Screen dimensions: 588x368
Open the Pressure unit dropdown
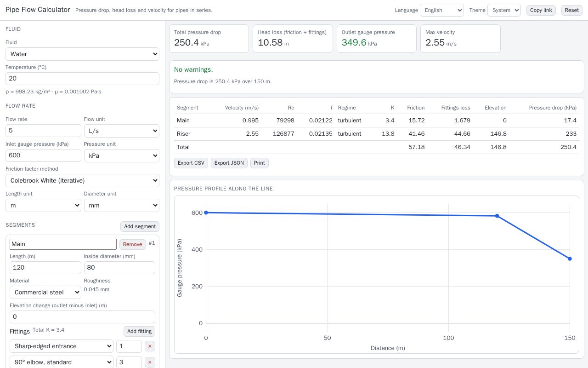point(122,155)
